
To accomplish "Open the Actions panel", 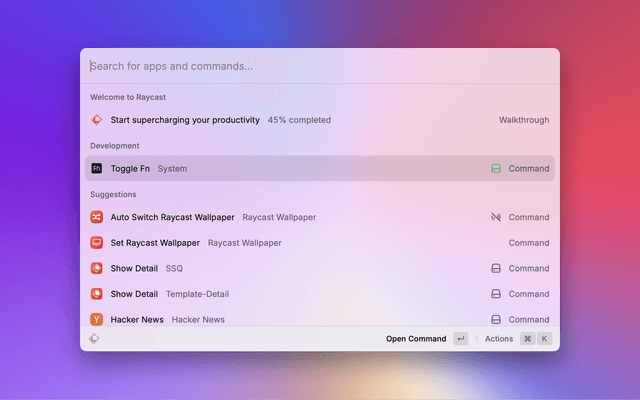I will pos(499,339).
